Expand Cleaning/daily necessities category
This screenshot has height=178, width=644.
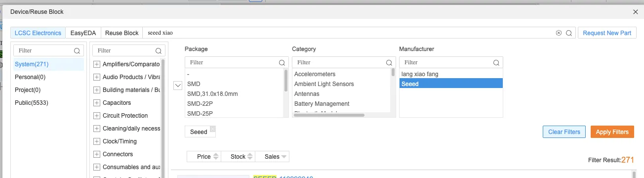97,129
